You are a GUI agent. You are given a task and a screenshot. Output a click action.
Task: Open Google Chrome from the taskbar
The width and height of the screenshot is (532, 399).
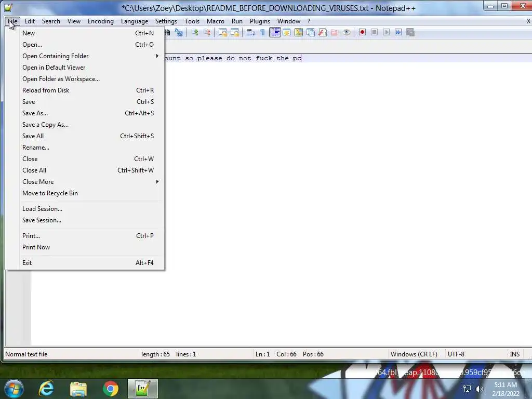point(111,389)
